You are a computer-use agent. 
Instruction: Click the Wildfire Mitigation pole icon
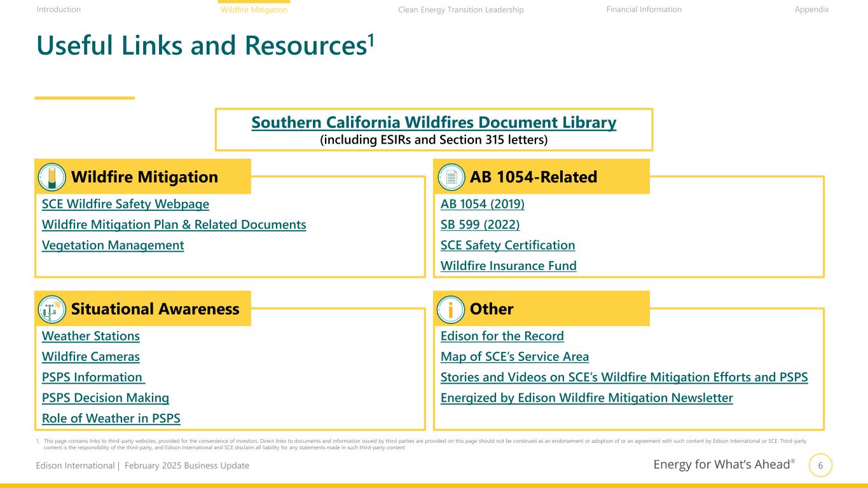click(x=52, y=177)
